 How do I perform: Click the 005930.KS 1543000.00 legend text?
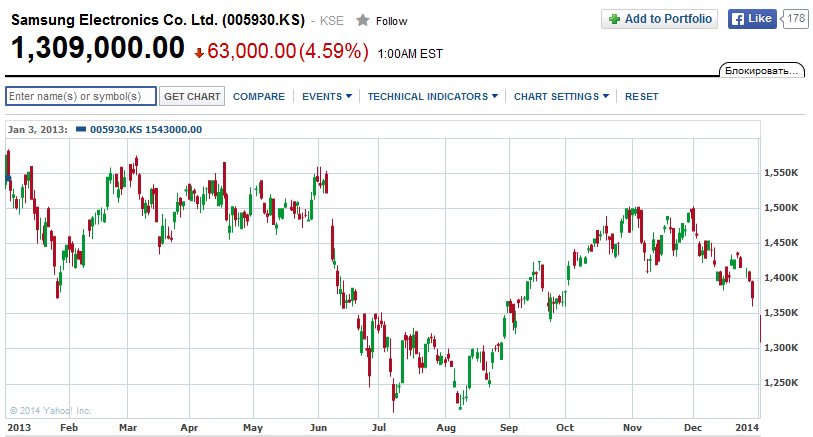146,130
